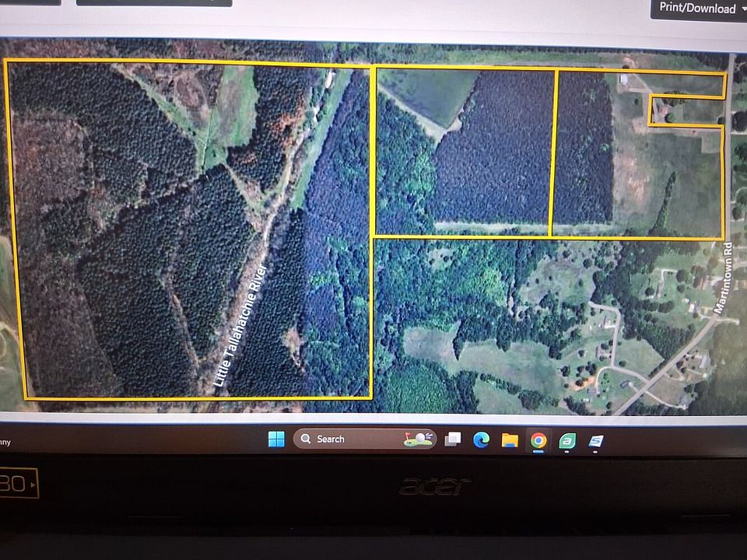
Task: Open the blue 'S' app in taskbar
Action: tap(596, 441)
